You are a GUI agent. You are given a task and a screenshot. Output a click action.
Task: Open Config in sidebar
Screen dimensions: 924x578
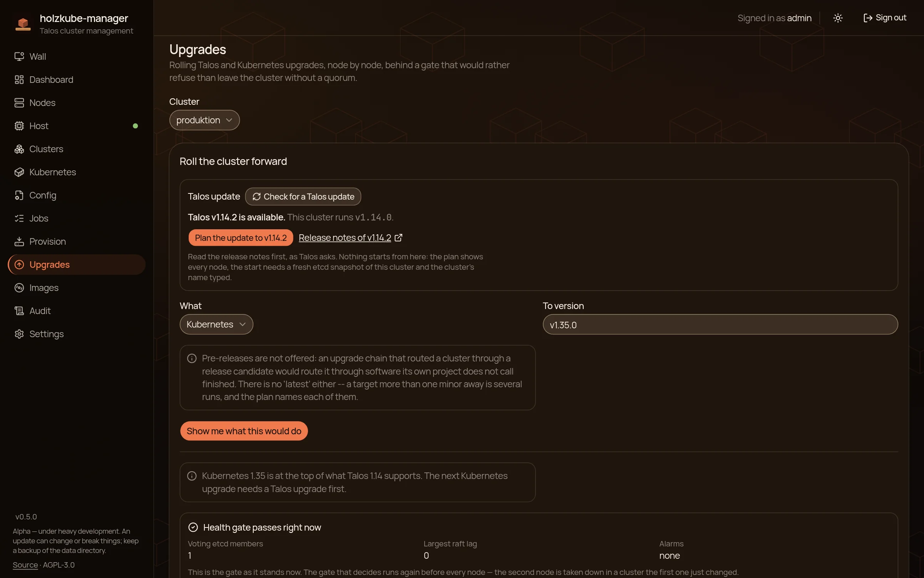click(x=77, y=195)
